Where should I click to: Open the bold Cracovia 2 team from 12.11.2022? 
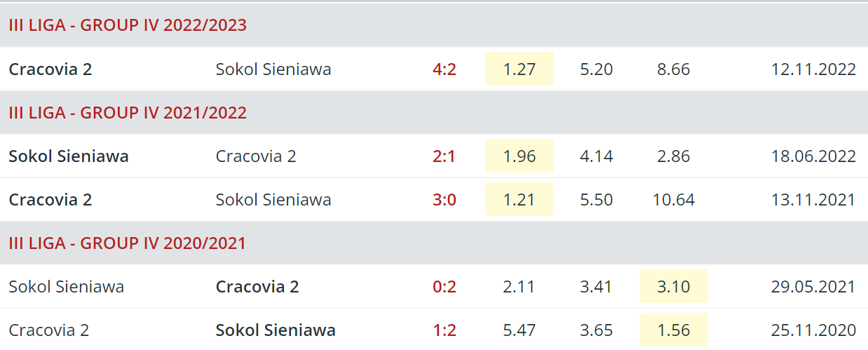tap(50, 69)
